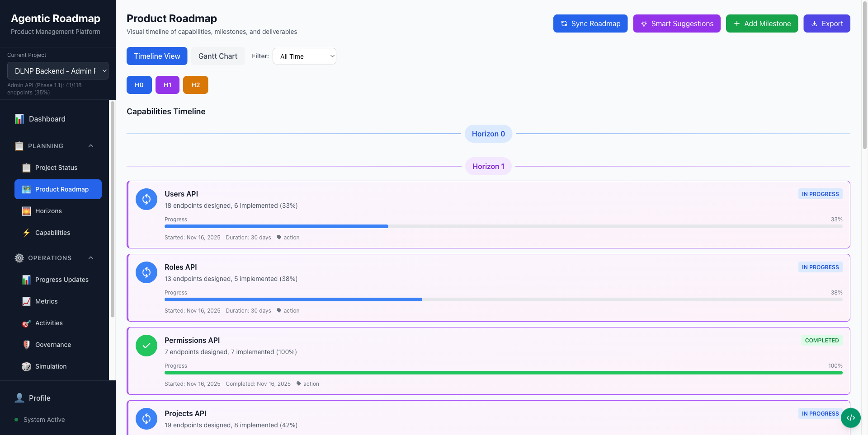Click the Export button

tap(827, 23)
